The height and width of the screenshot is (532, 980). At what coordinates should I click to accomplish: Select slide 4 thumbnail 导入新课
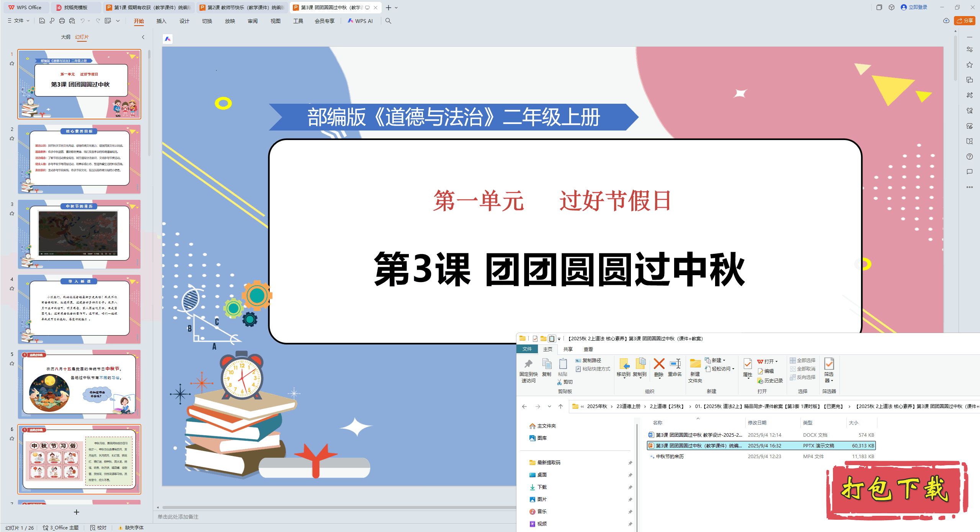click(79, 309)
